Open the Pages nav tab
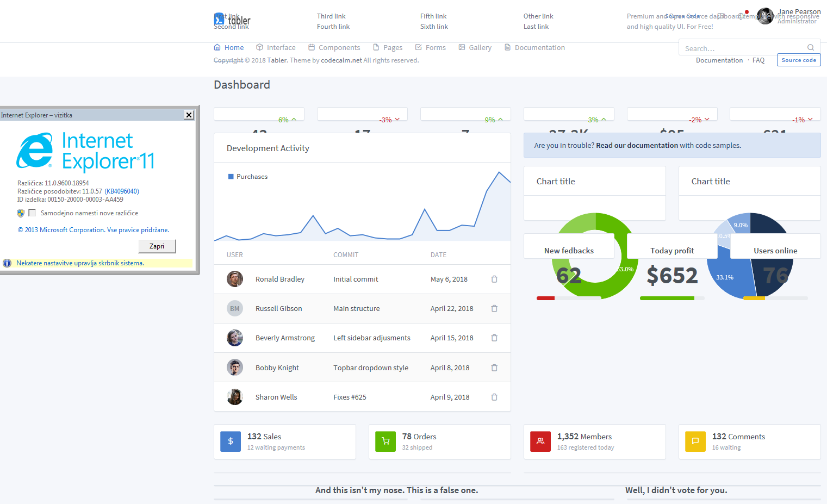The image size is (827, 504). (x=388, y=47)
